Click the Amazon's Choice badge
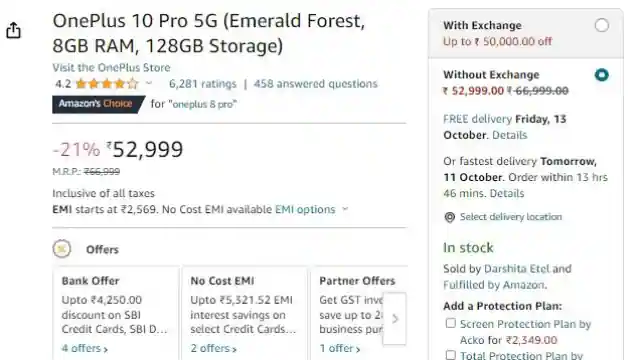Image resolution: width=640 pixels, height=360 pixels. point(98,104)
